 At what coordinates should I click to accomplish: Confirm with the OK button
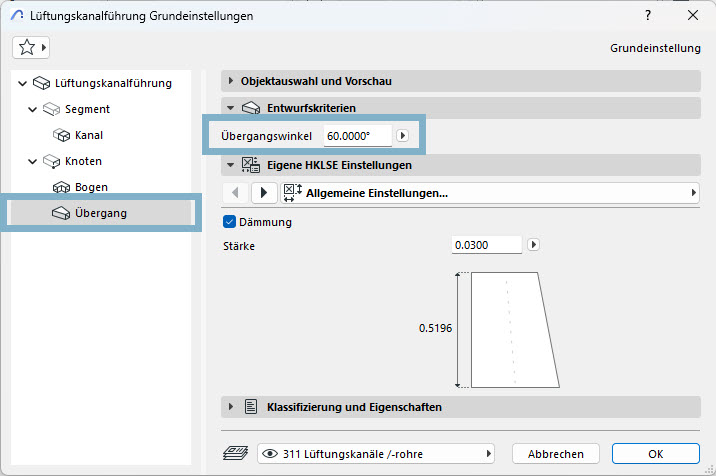[x=656, y=454]
